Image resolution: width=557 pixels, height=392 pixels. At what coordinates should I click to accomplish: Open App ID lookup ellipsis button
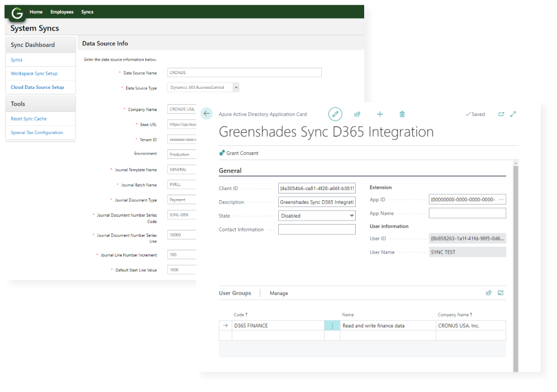click(x=501, y=200)
